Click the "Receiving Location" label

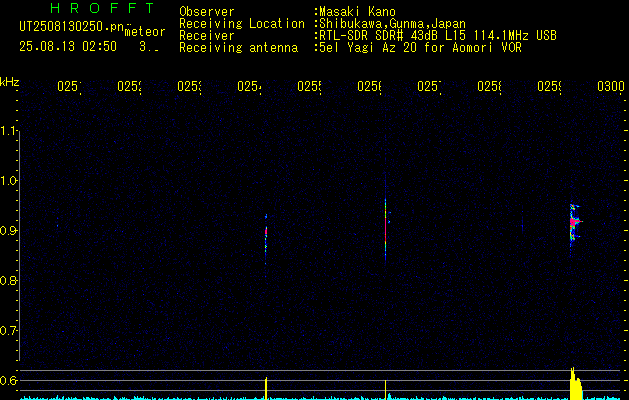[242, 24]
